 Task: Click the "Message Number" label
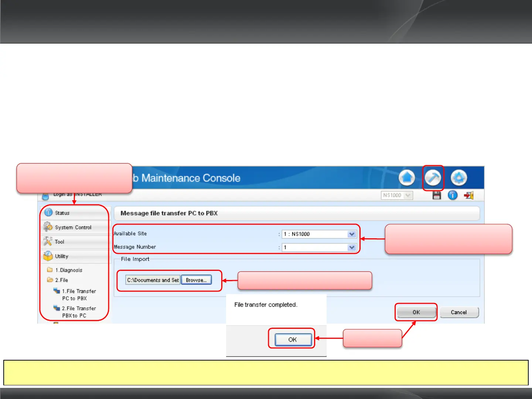click(135, 247)
